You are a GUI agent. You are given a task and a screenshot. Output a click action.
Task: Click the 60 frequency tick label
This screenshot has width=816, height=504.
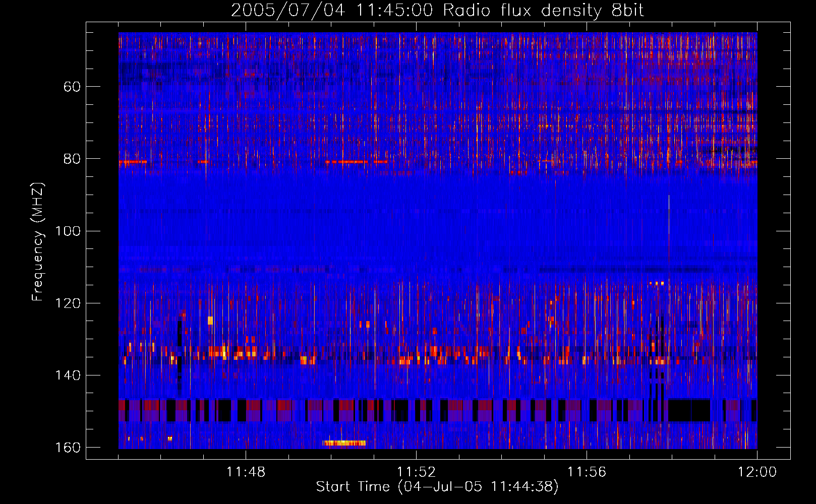click(x=72, y=87)
